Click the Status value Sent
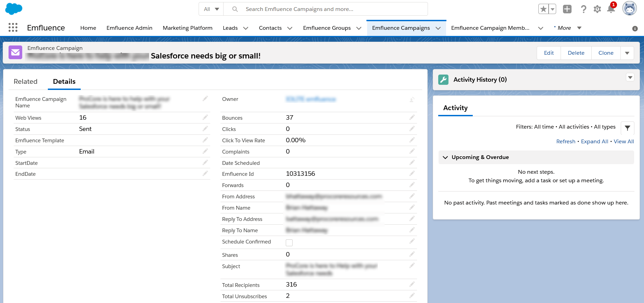Image resolution: width=644 pixels, height=303 pixels. 85,129
